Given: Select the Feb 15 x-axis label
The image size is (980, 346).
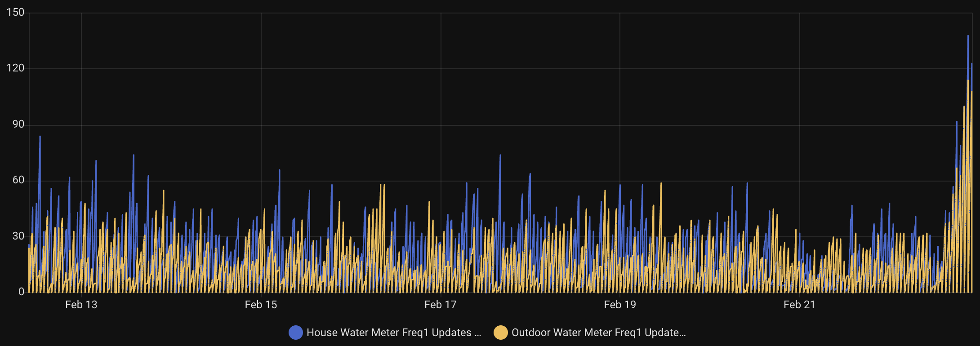Looking at the screenshot, I should pyautogui.click(x=261, y=305).
